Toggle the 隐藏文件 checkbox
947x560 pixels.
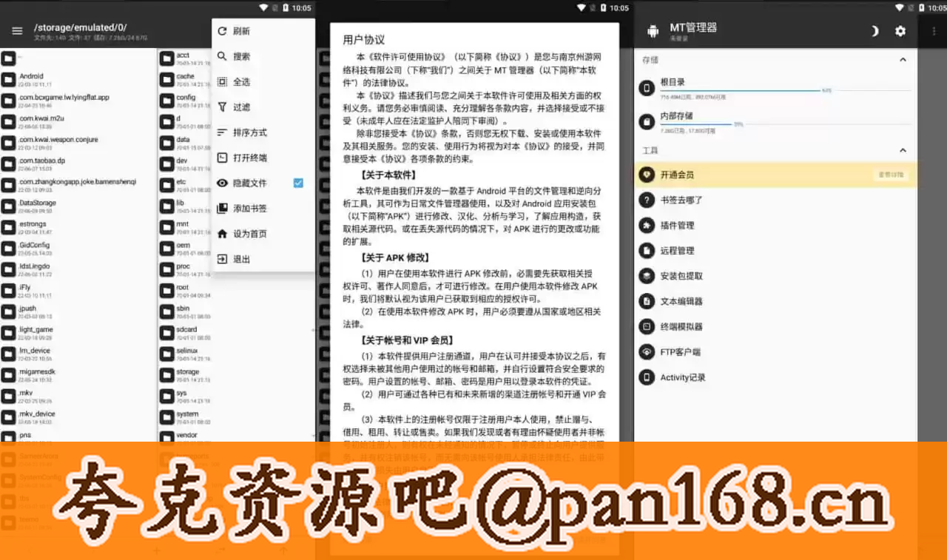click(298, 183)
